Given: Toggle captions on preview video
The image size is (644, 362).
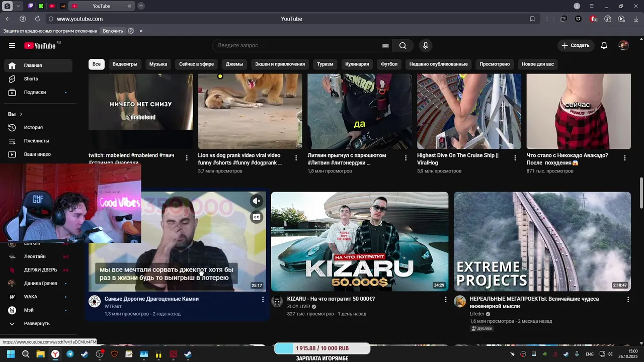Looking at the screenshot, I should [x=257, y=217].
